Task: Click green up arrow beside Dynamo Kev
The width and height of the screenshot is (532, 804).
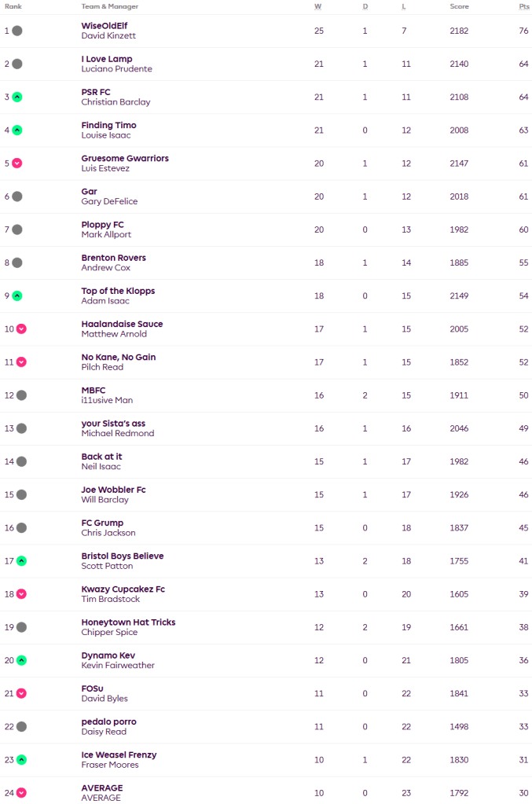Action: click(21, 660)
